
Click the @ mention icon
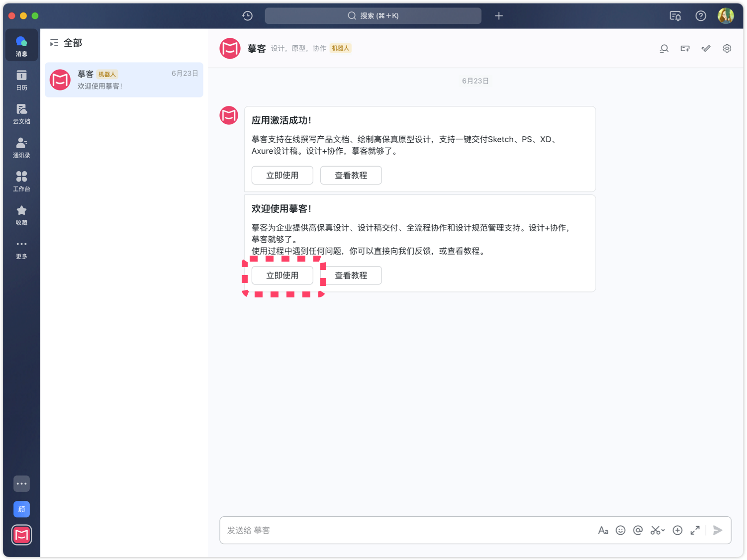(638, 530)
